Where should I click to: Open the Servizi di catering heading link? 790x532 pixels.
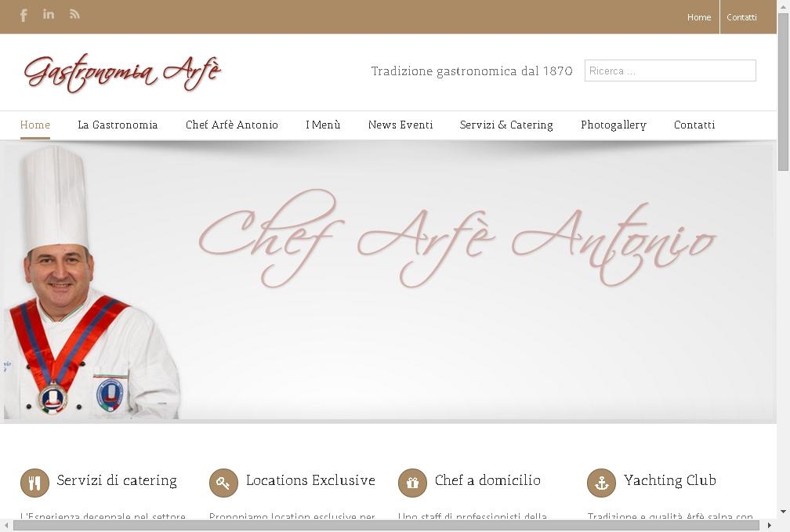point(116,480)
